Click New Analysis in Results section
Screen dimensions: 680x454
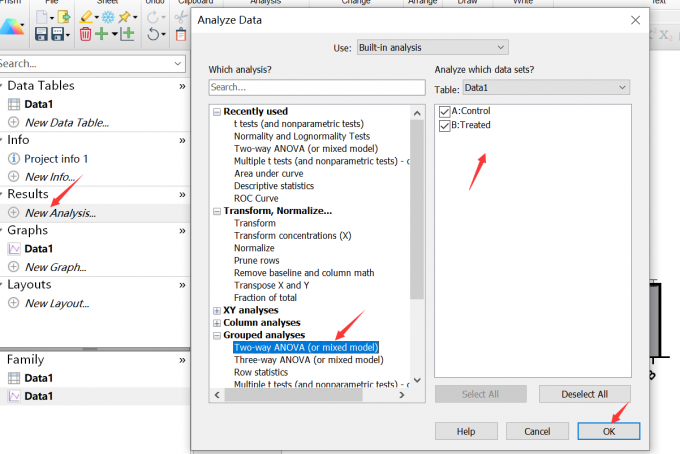point(60,213)
